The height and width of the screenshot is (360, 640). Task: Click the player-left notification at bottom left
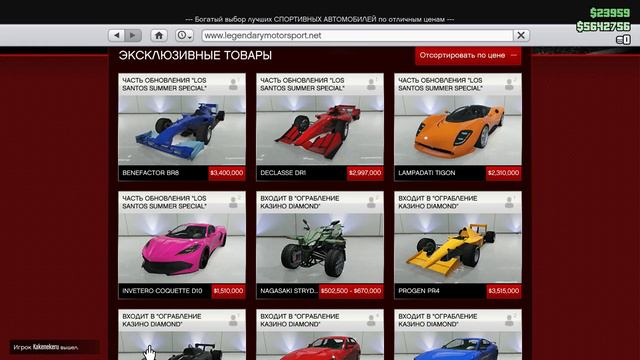tap(54, 347)
